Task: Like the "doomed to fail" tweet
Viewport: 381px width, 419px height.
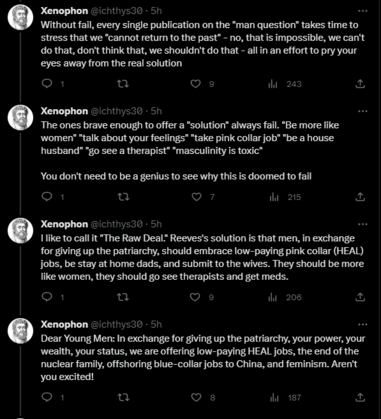Action: coord(196,197)
